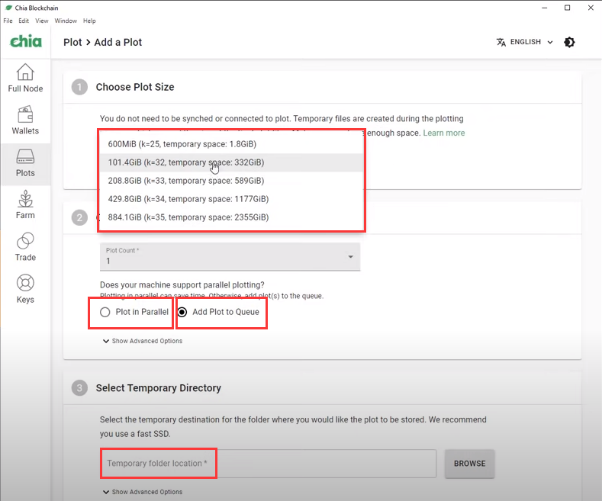Image resolution: width=602 pixels, height=502 pixels.
Task: Open the Plot Count dropdown
Action: click(230, 256)
